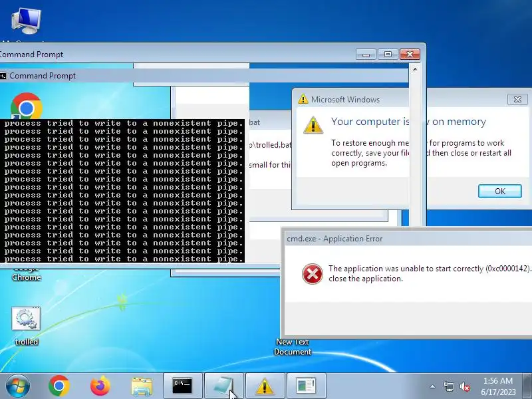Select the Computer desktop icon
This screenshot has width=532, height=399.
(26, 21)
